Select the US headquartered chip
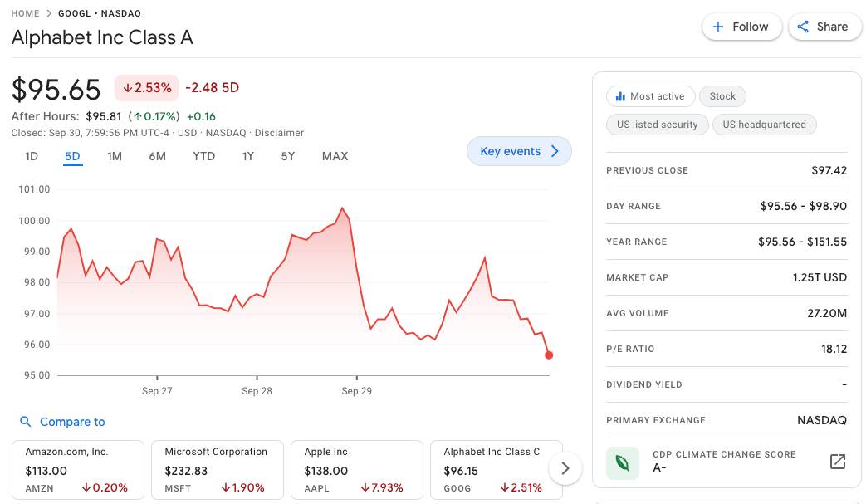Image resolution: width=866 pixels, height=504 pixels. tap(764, 125)
